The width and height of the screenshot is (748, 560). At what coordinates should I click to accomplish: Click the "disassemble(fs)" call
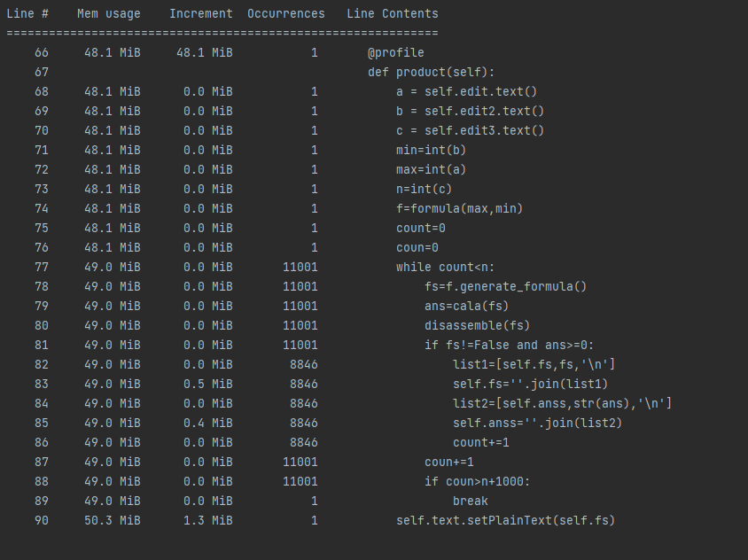click(478, 326)
